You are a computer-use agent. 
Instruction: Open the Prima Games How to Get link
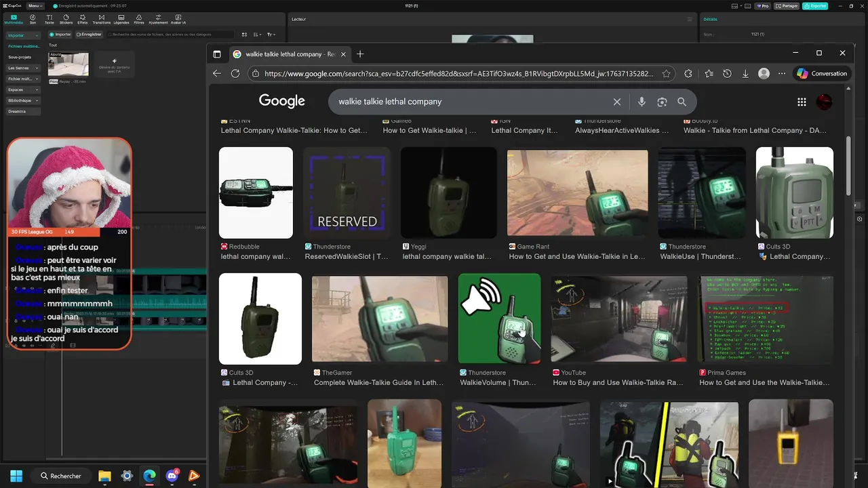[764, 383]
